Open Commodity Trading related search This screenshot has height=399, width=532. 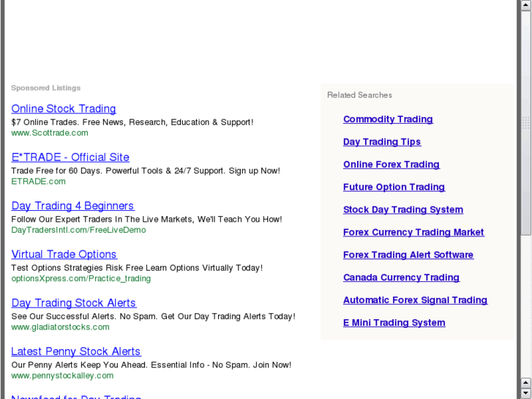[388, 119]
